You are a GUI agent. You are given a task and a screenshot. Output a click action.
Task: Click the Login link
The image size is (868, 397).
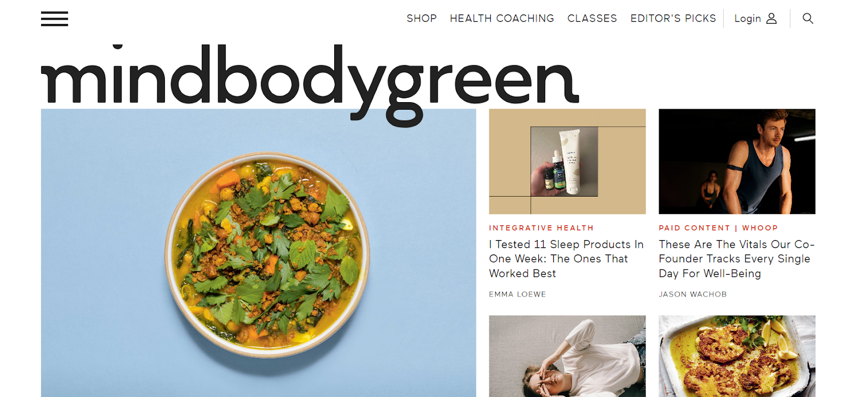pyautogui.click(x=748, y=18)
